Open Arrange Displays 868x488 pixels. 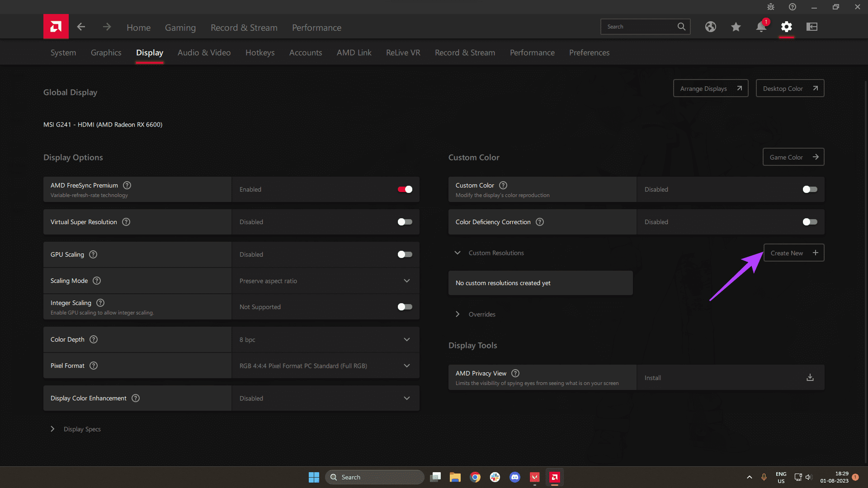[710, 88]
